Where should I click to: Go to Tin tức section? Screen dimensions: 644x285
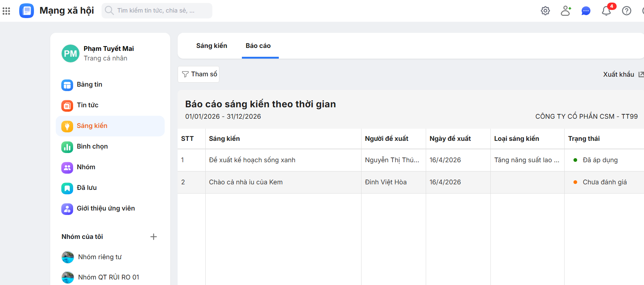pyautogui.click(x=88, y=105)
